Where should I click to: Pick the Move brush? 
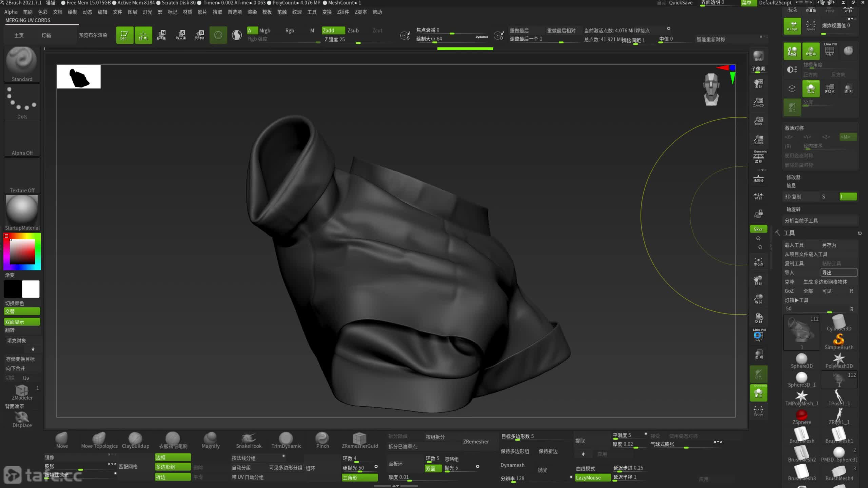pyautogui.click(x=62, y=440)
